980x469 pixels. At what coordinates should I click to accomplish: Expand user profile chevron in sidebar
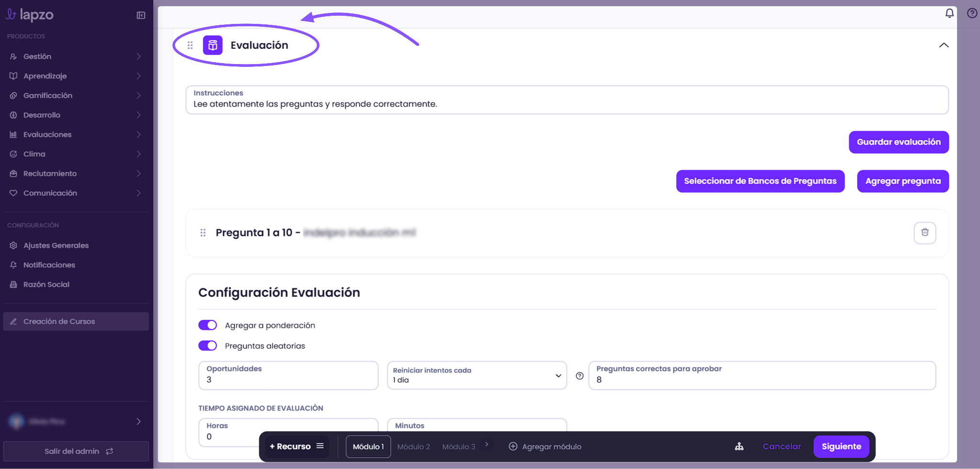point(138,421)
